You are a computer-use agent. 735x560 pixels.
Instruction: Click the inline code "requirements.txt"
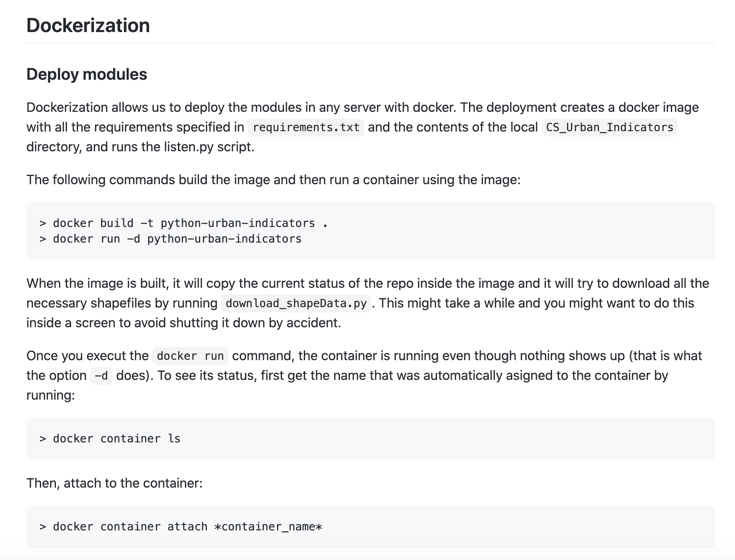click(306, 127)
